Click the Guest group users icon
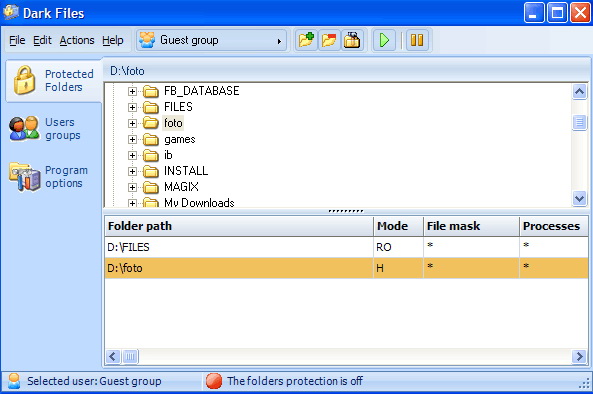Image resolution: width=593 pixels, height=394 pixels. pyautogui.click(x=147, y=40)
